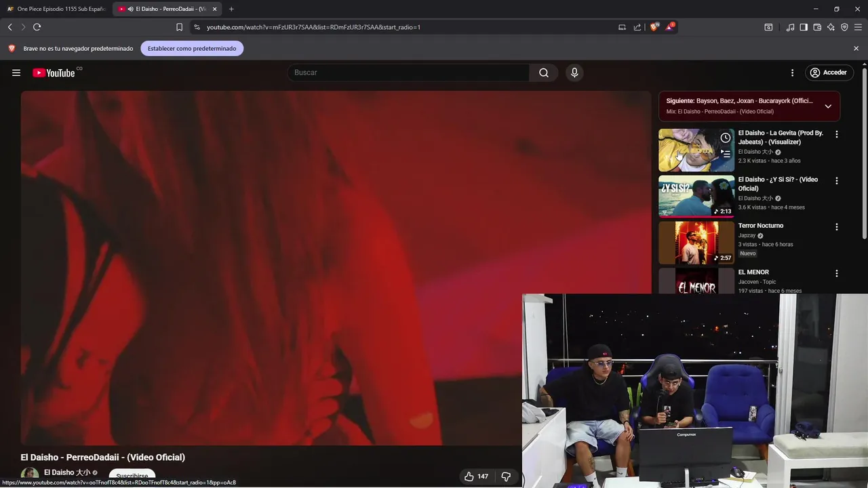Select the El Daisho - PerreoDadaii tab
Screen dimensions: 868x488
pos(166,9)
